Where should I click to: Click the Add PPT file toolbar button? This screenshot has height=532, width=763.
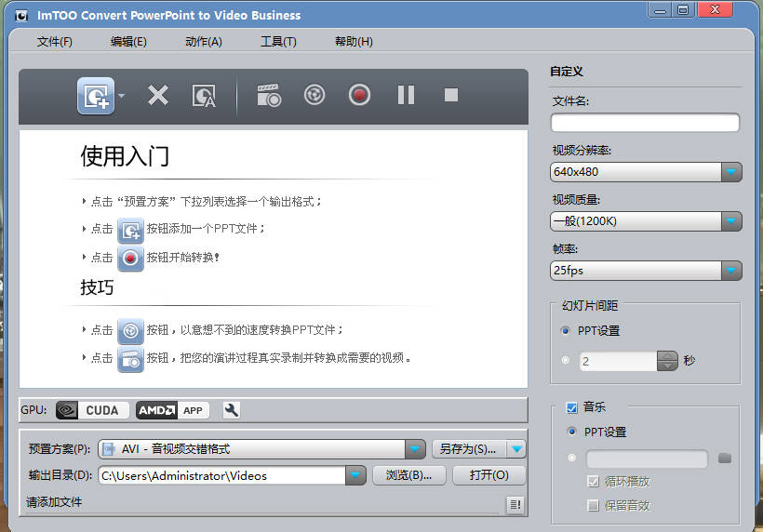[96, 96]
